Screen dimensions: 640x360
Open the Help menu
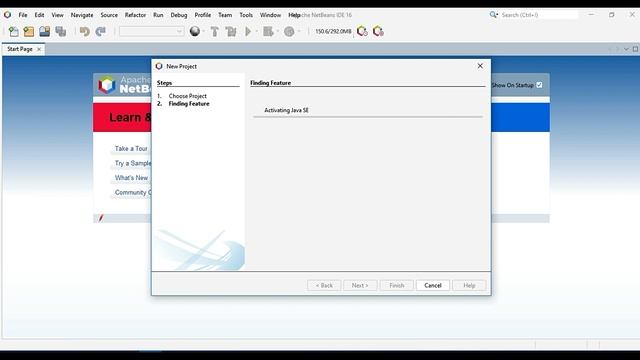click(x=294, y=15)
